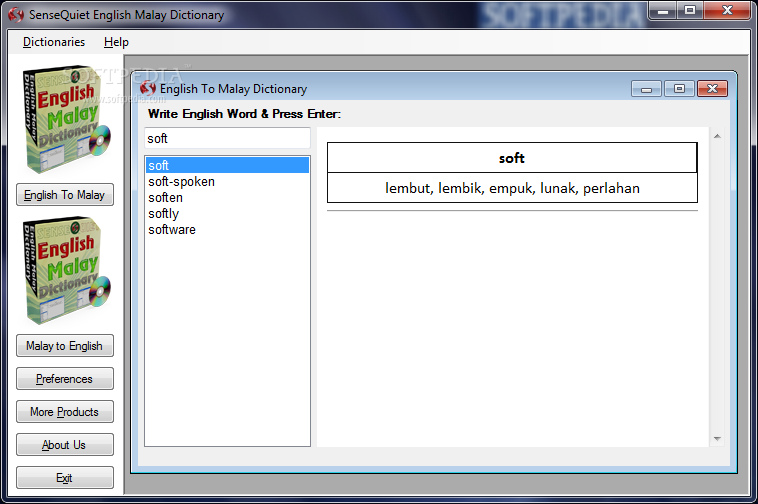The image size is (758, 504).
Task: Close the main SenseQuiet window
Action: click(727, 10)
